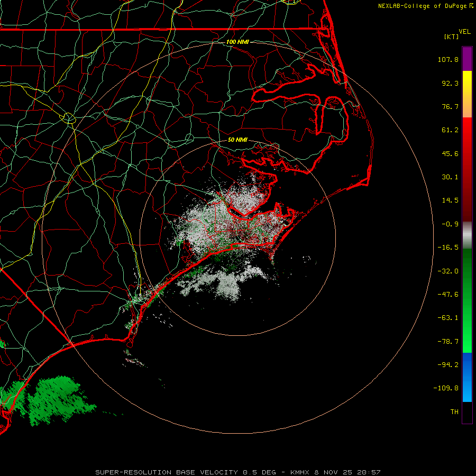Click the 50 NMI range ring label
Image resolution: width=476 pixels, height=476 pixels.
click(237, 140)
